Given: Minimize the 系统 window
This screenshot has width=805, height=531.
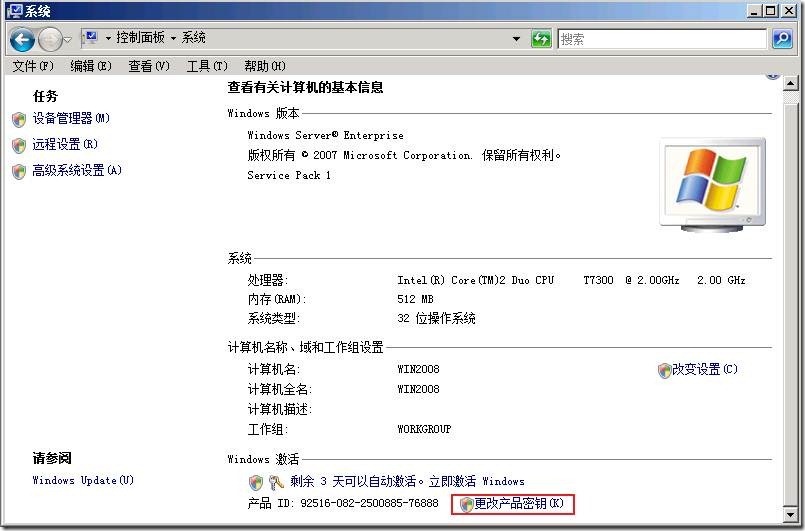Looking at the screenshot, I should pyautogui.click(x=754, y=10).
